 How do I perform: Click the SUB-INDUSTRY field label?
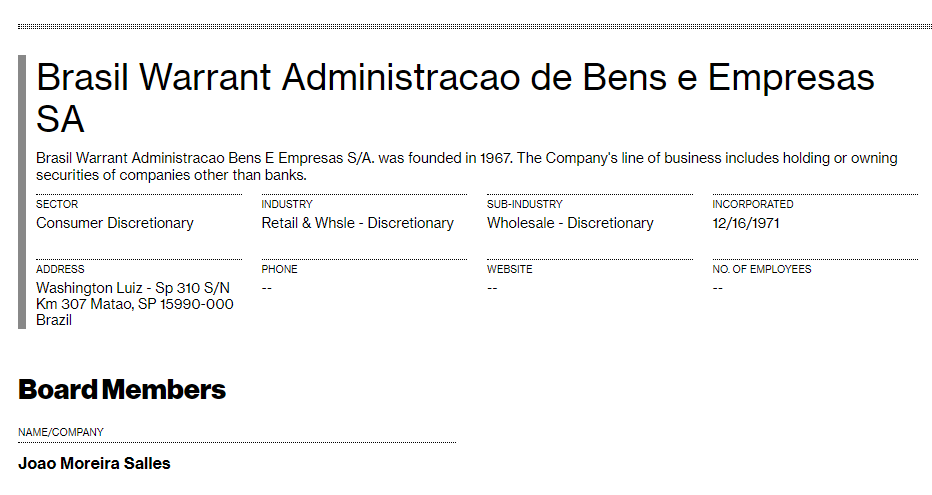coord(525,204)
